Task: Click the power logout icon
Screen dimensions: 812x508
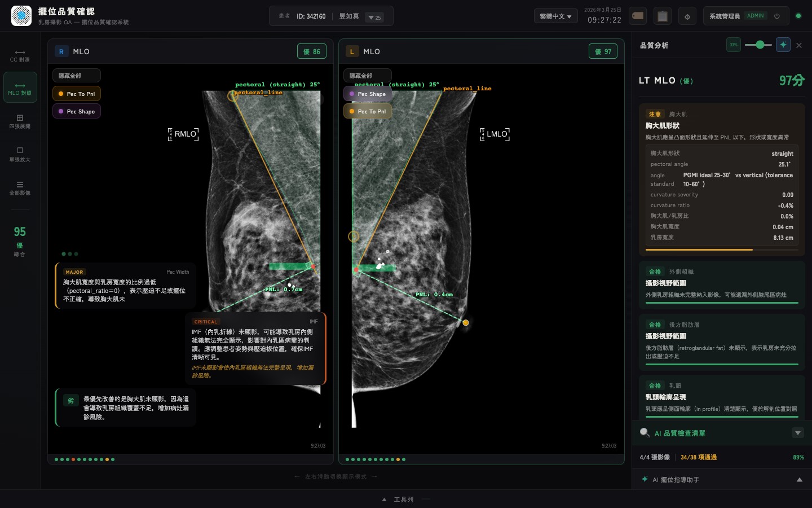Action: 777,16
